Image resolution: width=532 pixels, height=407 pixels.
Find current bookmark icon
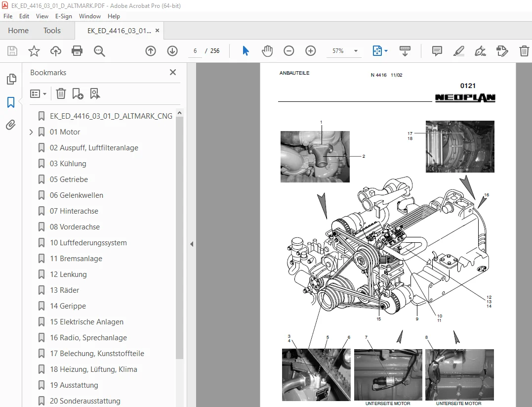[95, 93]
